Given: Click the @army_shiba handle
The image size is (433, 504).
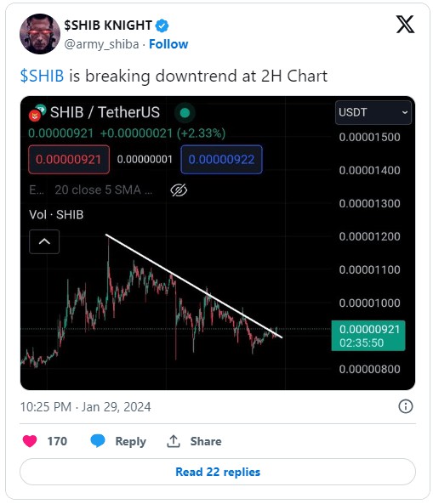Looking at the screenshot, I should (101, 44).
